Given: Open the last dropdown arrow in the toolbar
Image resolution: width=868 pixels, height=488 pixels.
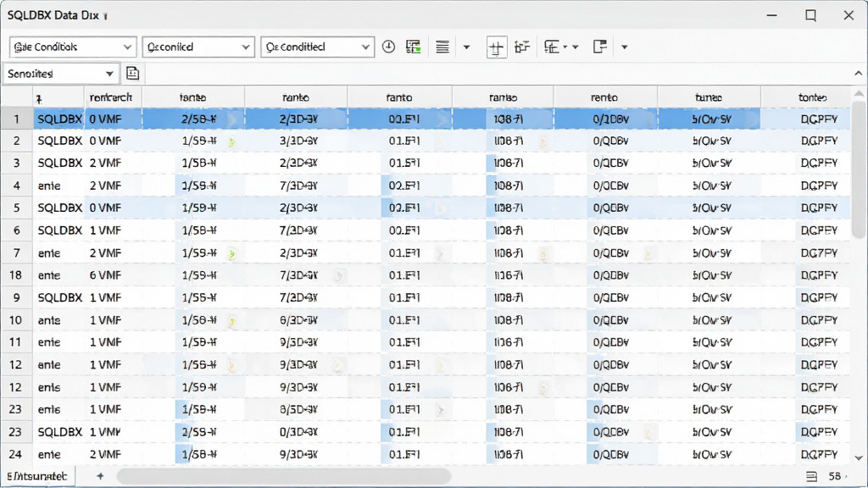Looking at the screenshot, I should (x=625, y=47).
